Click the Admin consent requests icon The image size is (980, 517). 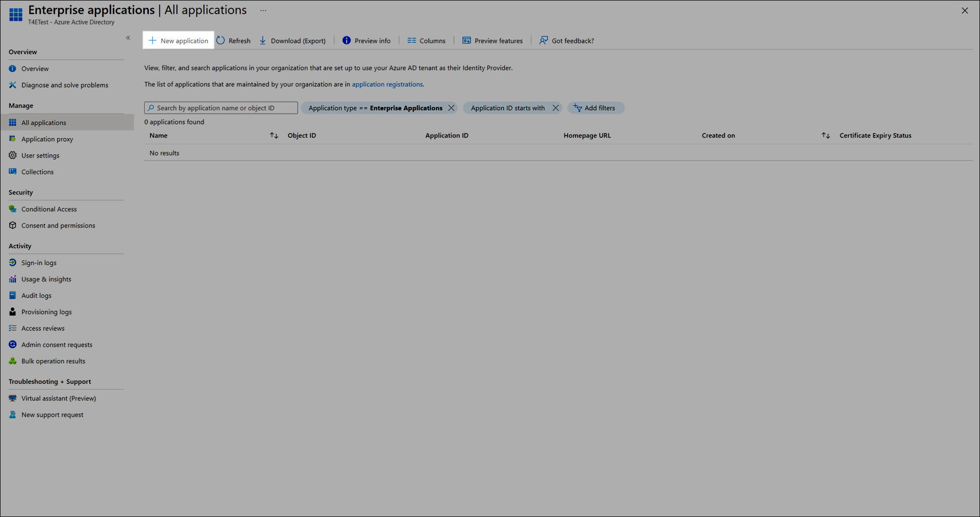(12, 344)
